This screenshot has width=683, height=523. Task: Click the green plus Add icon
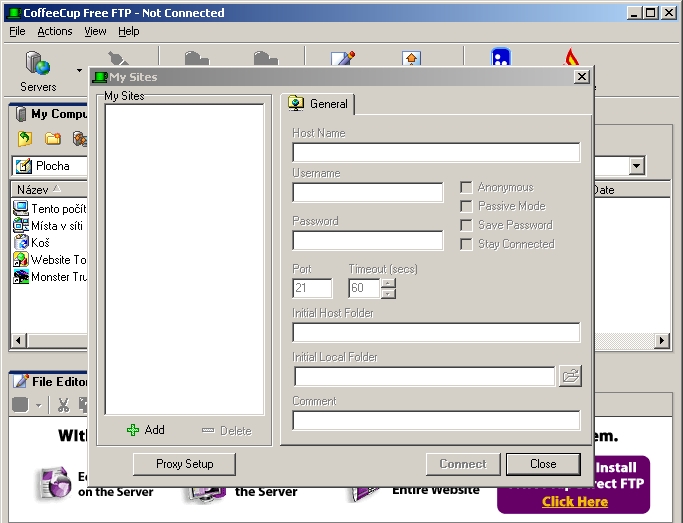(x=132, y=430)
